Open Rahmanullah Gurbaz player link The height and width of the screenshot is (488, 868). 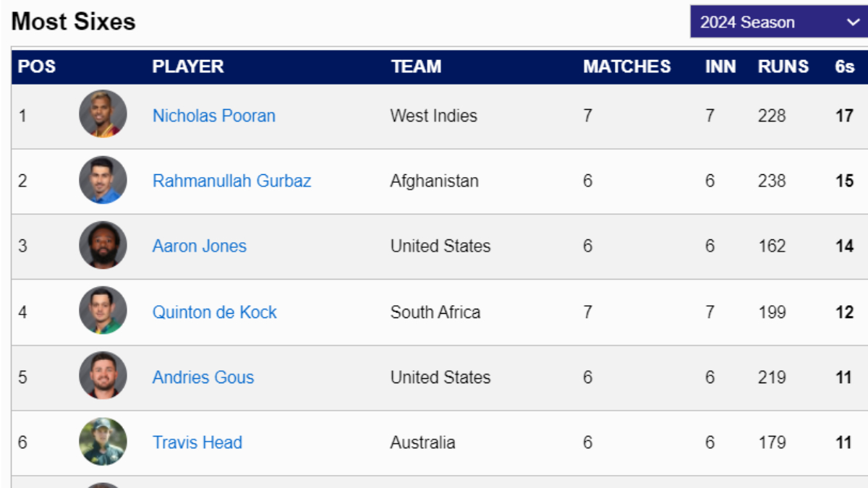point(231,181)
